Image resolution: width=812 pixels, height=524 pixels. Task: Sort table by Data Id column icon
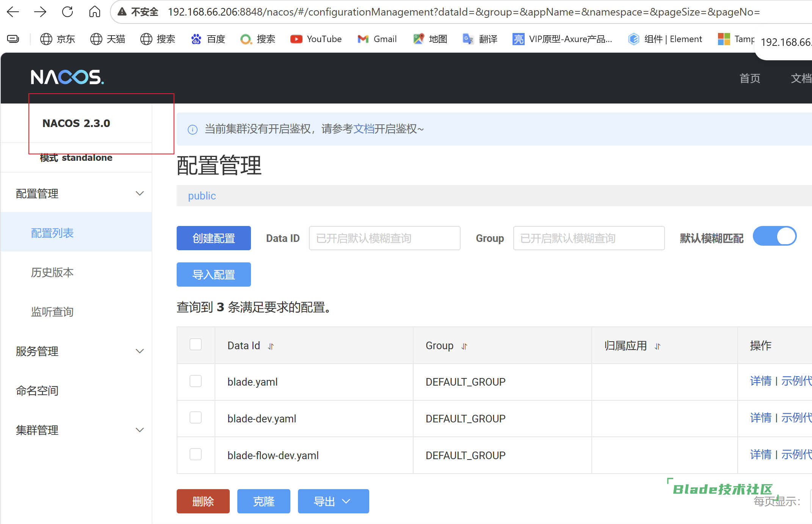[271, 346]
